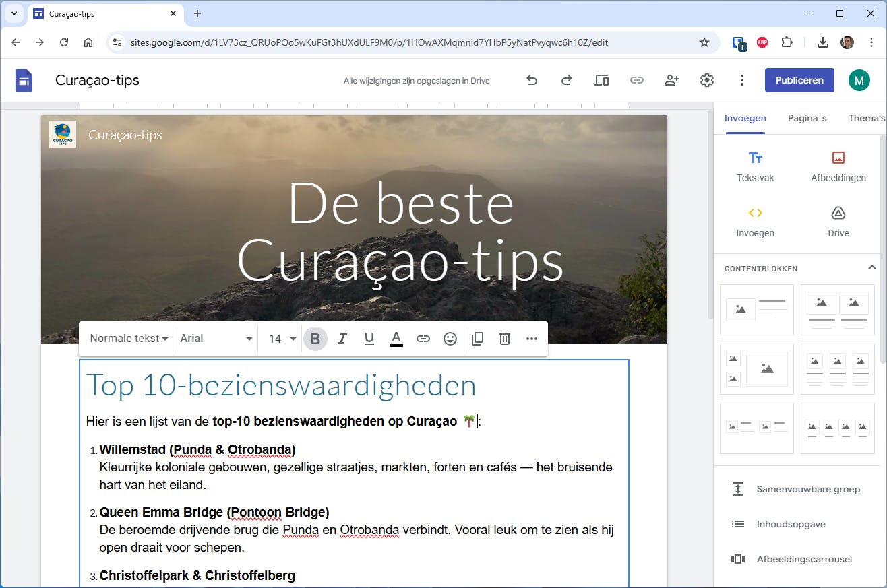Copy the published site link
The image size is (887, 588).
(637, 80)
